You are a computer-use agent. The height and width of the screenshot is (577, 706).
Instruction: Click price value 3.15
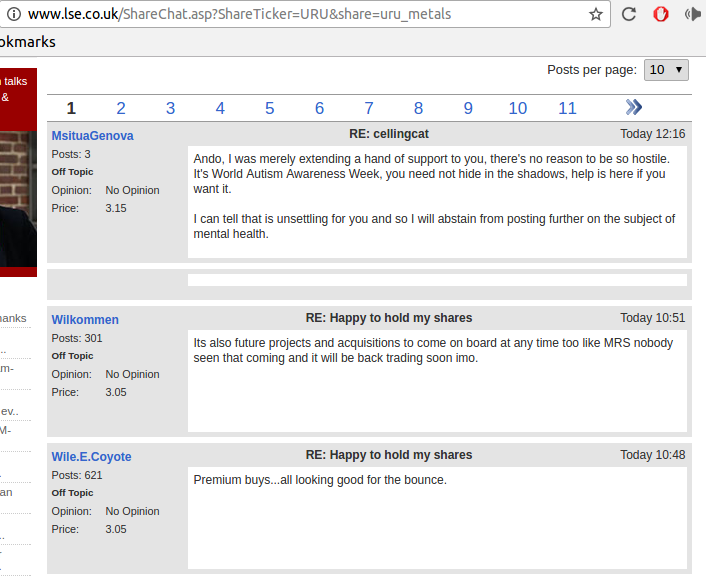point(116,208)
